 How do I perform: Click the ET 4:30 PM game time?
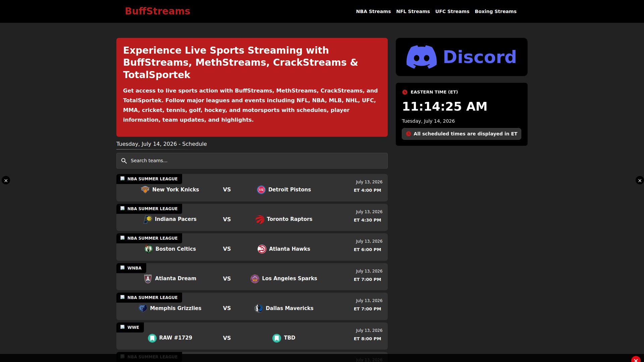pos(367,220)
